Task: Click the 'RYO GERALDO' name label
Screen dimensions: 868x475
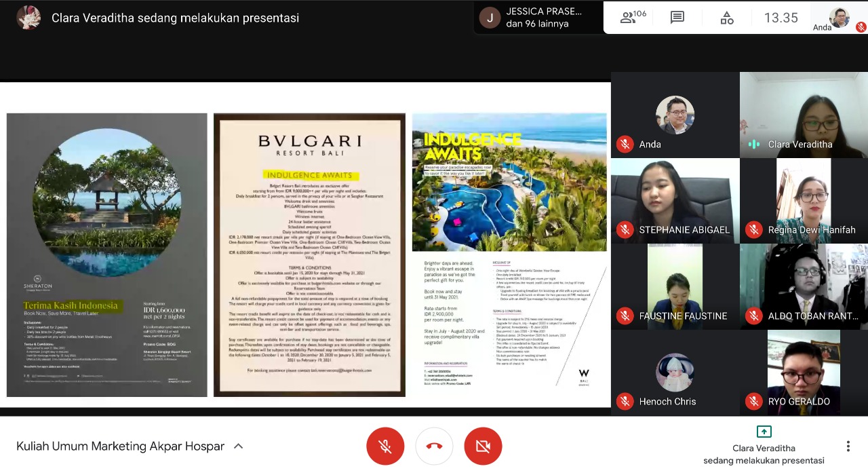Action: tap(800, 402)
